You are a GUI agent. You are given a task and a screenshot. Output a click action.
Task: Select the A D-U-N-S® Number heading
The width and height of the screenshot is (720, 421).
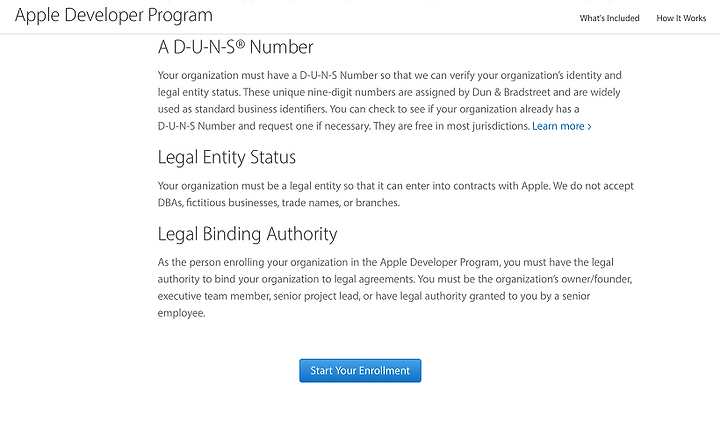pos(236,47)
